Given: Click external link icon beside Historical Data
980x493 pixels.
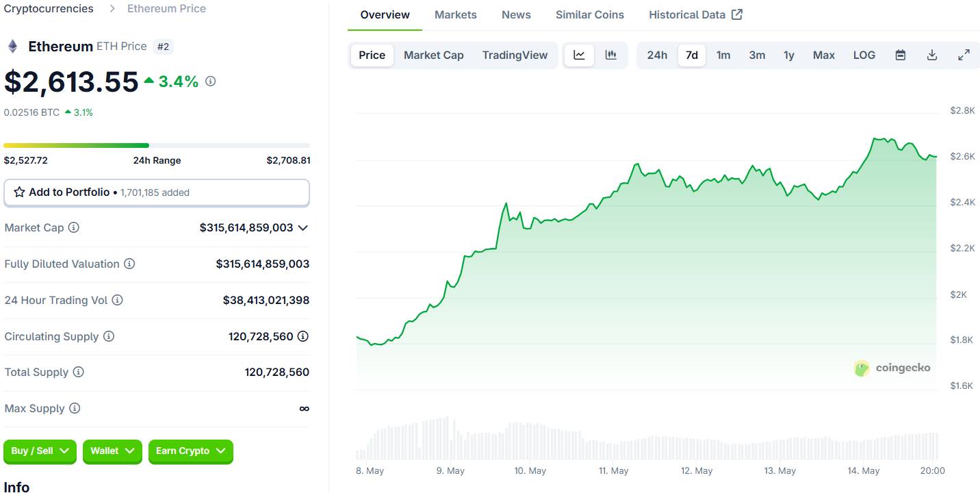Looking at the screenshot, I should tap(737, 14).
